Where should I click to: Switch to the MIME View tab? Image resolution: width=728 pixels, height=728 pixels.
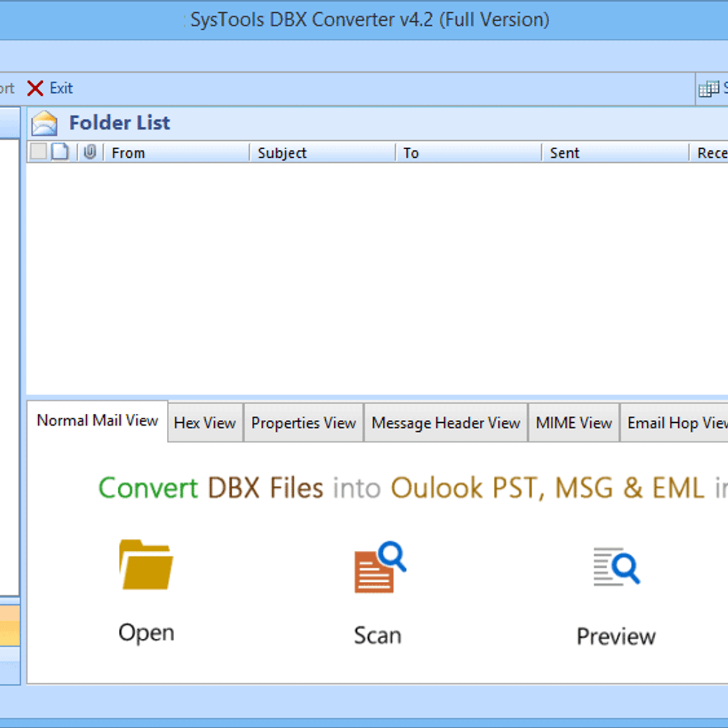coord(574,423)
